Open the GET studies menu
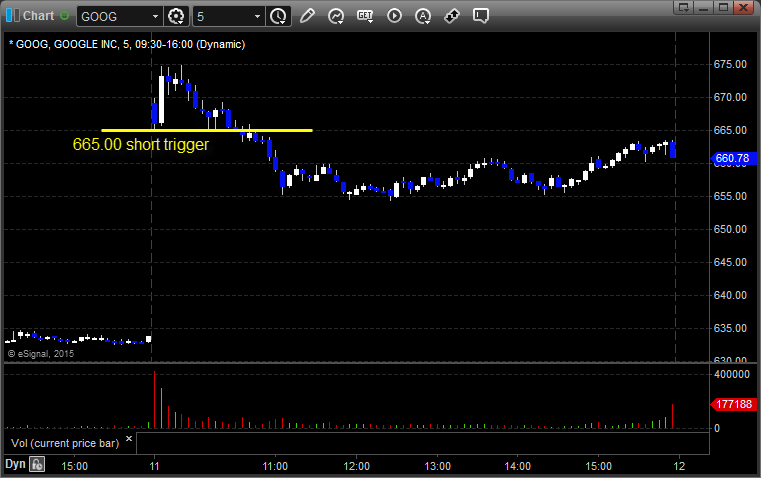Screen dimensions: 761x478 click(x=365, y=16)
